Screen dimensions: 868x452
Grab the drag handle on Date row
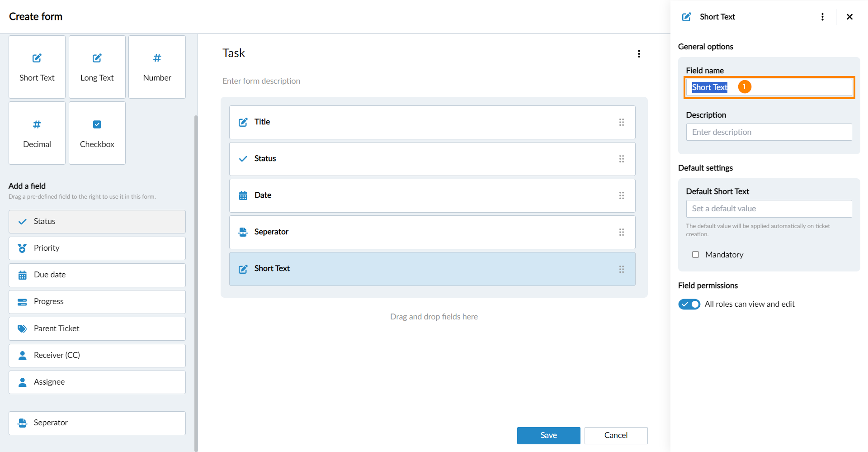point(621,195)
